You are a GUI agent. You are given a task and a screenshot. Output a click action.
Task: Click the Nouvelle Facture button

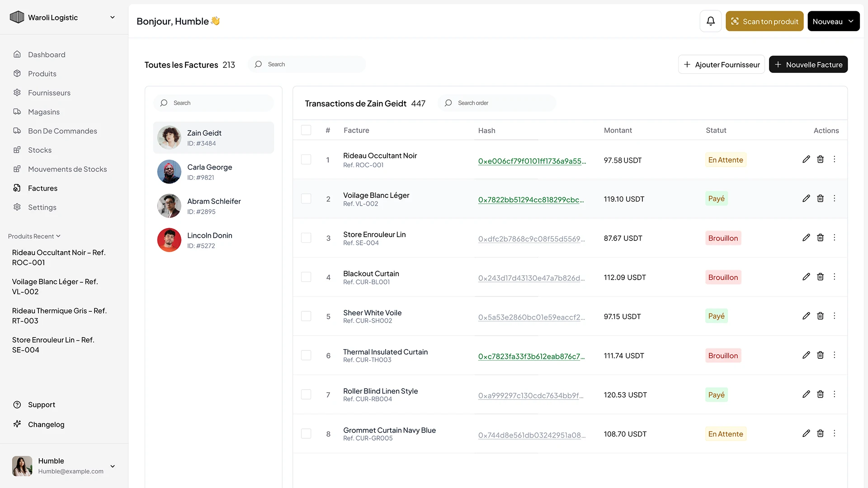tap(808, 64)
